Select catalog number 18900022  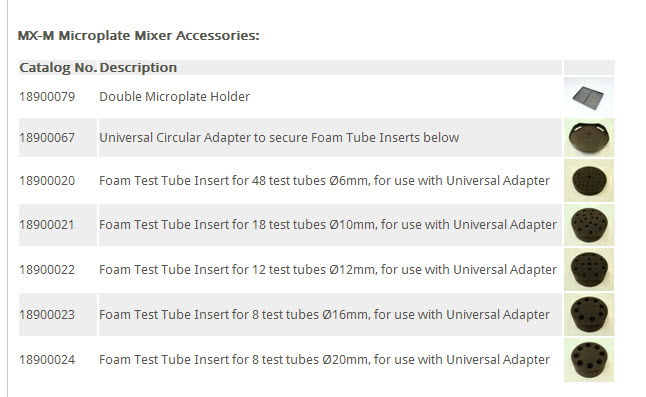tap(47, 270)
